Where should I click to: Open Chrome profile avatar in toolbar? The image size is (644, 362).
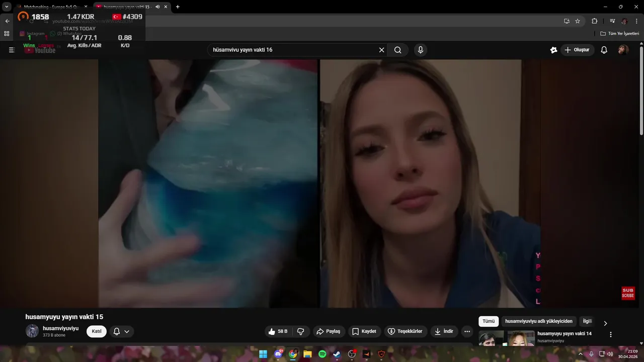(x=624, y=21)
